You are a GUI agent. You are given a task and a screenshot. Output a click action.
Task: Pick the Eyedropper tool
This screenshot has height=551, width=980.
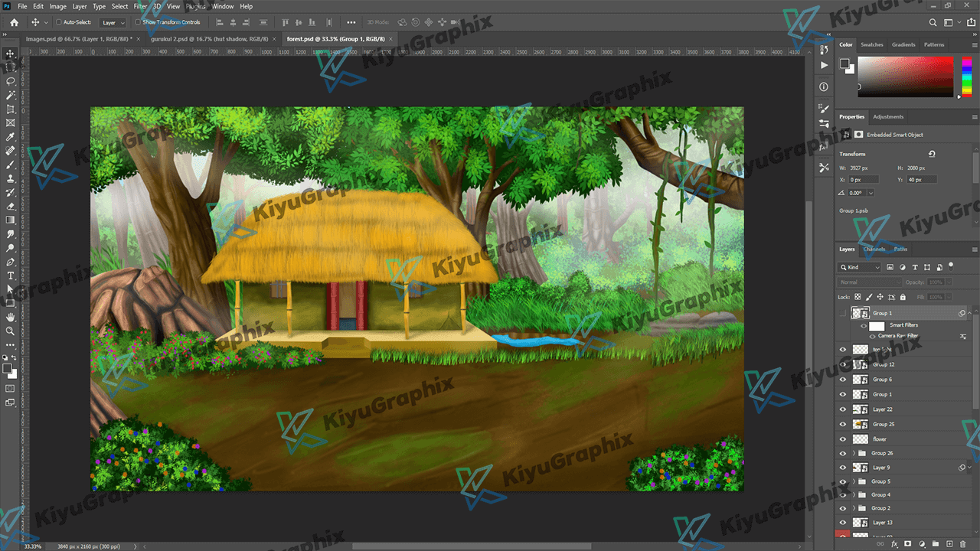click(x=11, y=137)
